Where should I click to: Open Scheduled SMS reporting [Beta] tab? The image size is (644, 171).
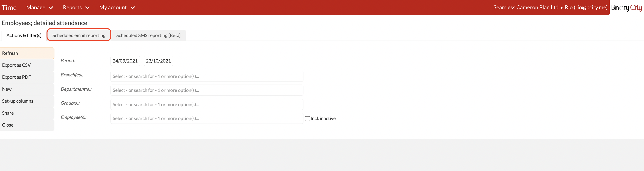coord(148,35)
